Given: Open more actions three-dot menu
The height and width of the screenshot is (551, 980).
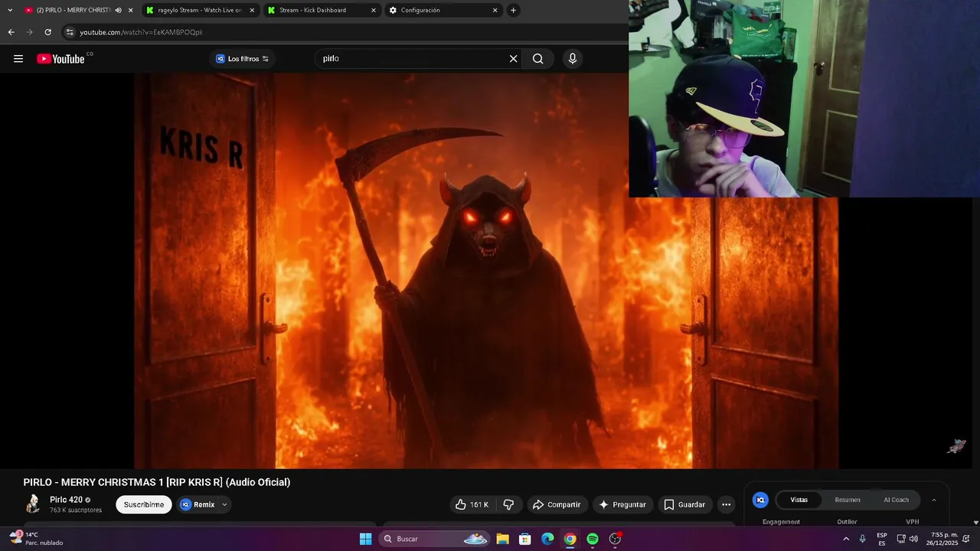Looking at the screenshot, I should click(x=726, y=504).
